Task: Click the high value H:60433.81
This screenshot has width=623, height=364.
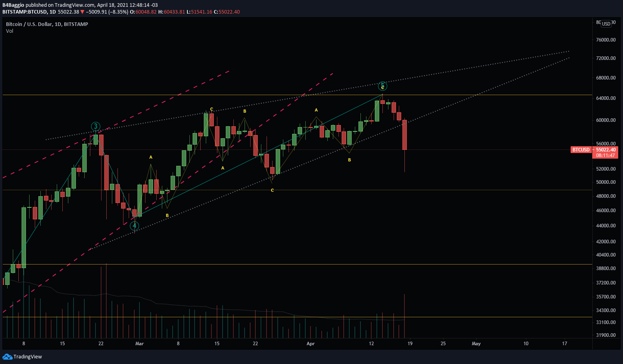Action: click(x=172, y=12)
